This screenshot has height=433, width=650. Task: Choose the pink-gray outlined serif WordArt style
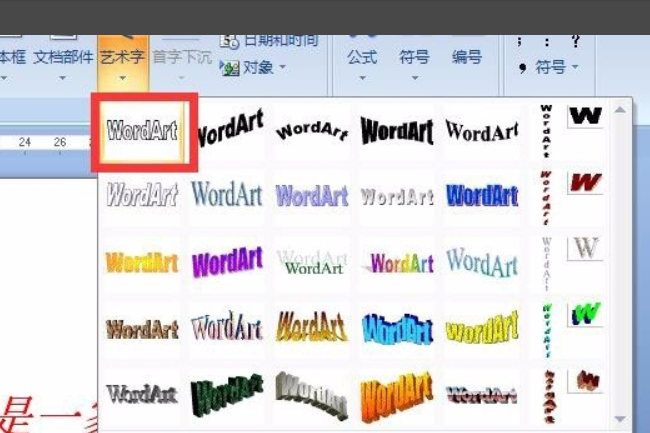coord(227,327)
